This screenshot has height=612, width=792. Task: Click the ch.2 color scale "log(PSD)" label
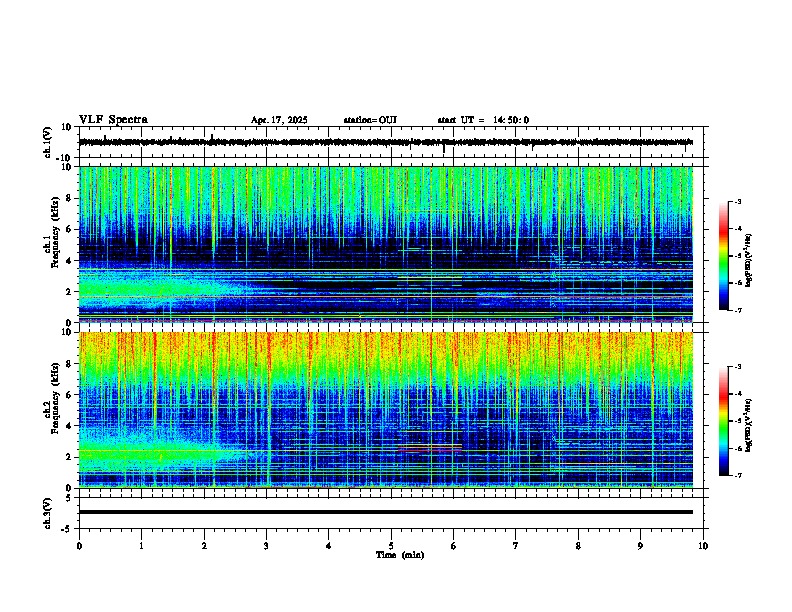[x=749, y=425]
